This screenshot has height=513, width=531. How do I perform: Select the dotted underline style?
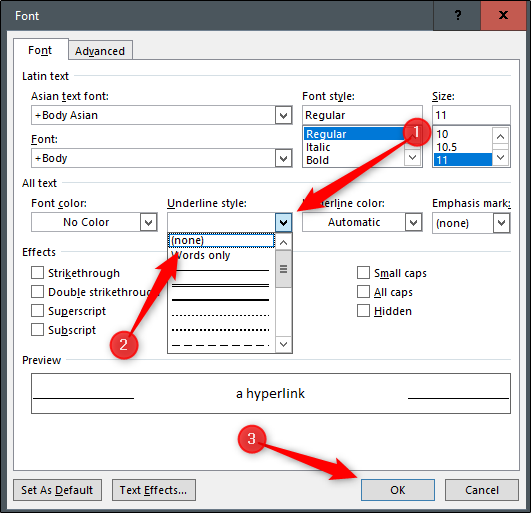pos(220,315)
